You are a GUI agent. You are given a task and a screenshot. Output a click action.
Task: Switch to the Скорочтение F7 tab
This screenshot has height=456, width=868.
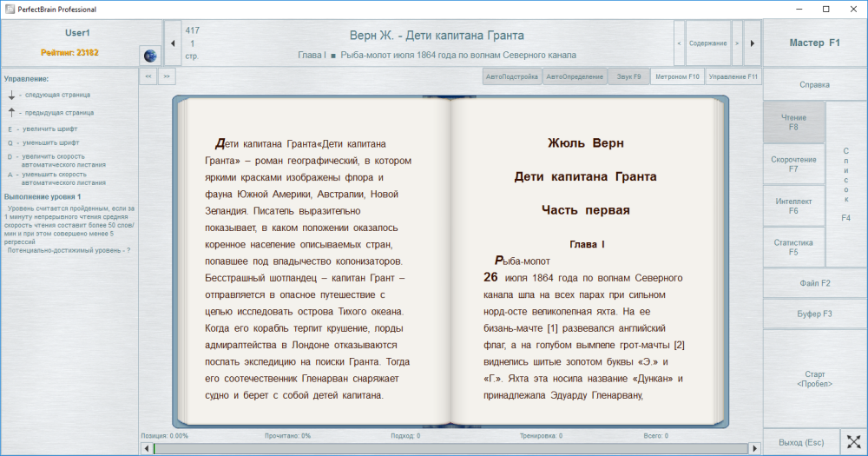coord(794,164)
